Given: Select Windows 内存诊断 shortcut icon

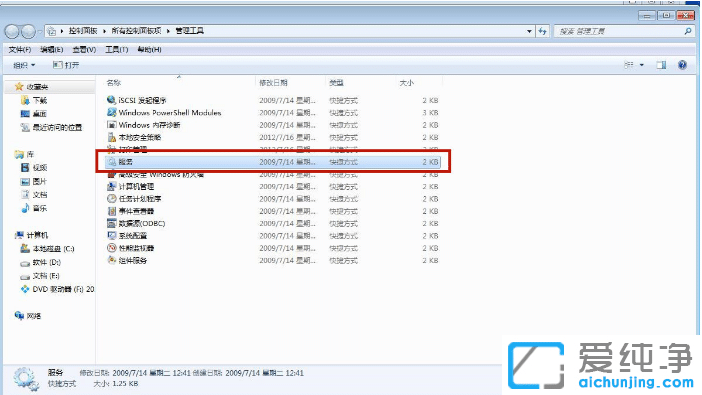Looking at the screenshot, I should tap(111, 125).
